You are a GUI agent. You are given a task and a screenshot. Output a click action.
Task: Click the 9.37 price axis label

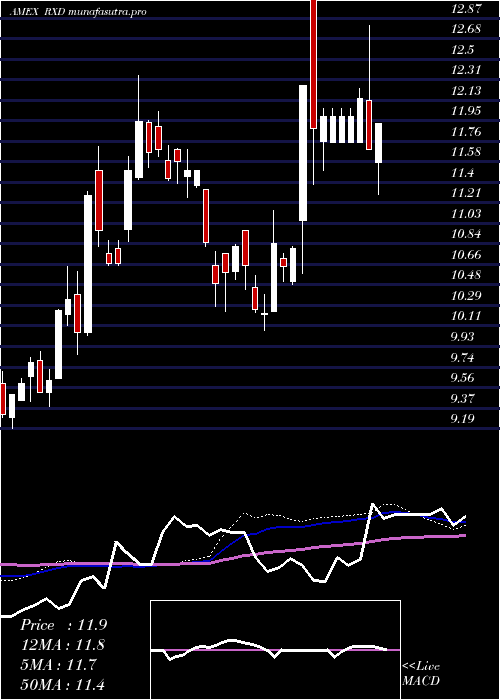point(464,398)
